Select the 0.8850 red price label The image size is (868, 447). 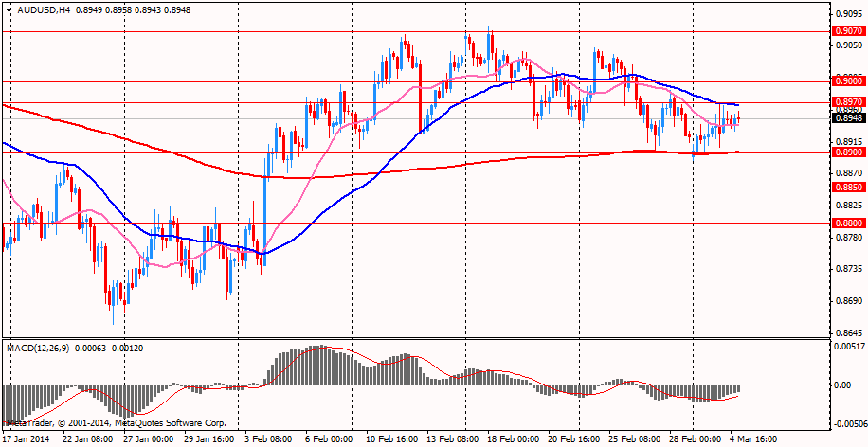pyautogui.click(x=848, y=188)
